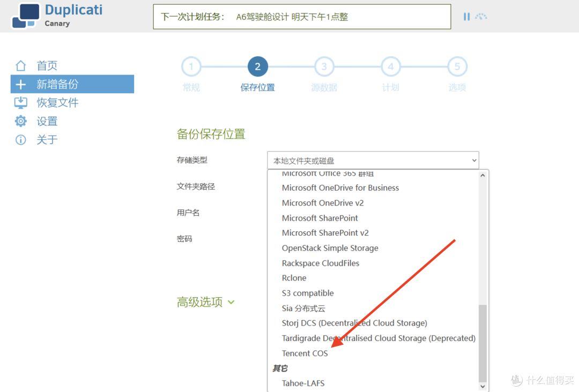Click the throttle speed gauge icon

[x=481, y=17]
